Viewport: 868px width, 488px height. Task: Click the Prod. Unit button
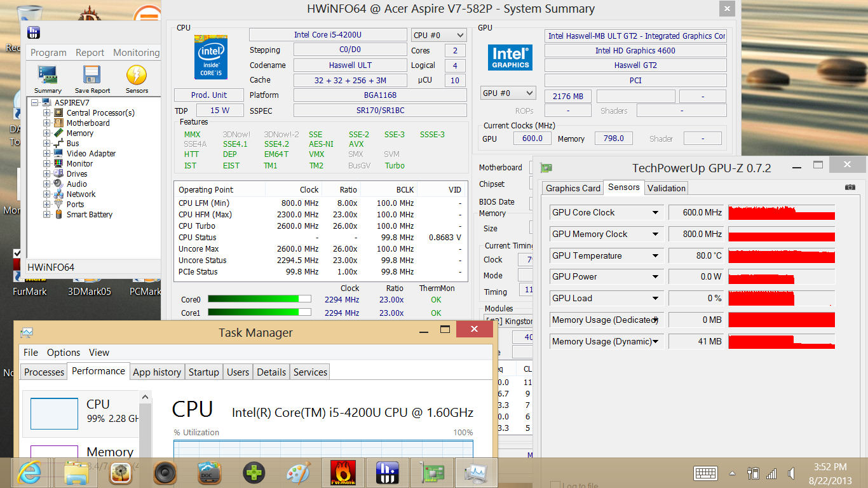[209, 95]
